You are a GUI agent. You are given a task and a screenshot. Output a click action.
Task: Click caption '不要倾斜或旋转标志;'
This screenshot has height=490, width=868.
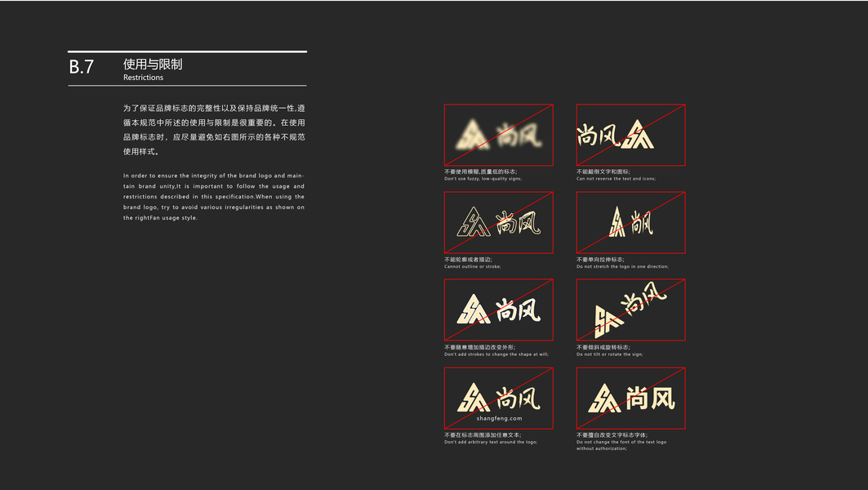[603, 347]
